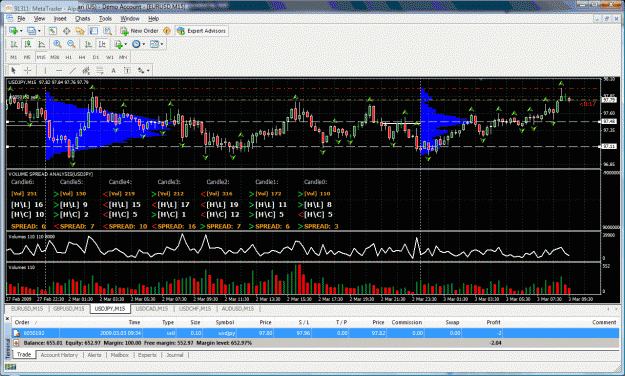
Task: Sort orders by Profit column header
Action: tap(493, 322)
